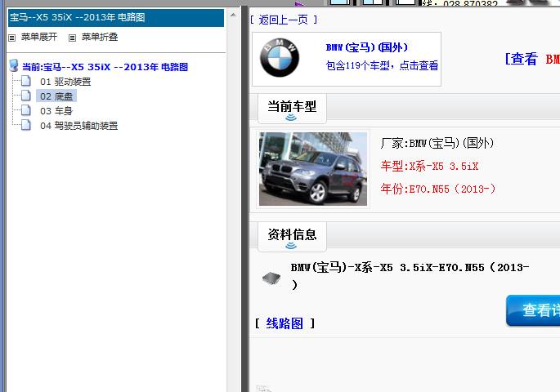Click the gray device icon beside BMW(宝马)-X系-X5
Viewport: 560px width, 392px height.
point(271,278)
